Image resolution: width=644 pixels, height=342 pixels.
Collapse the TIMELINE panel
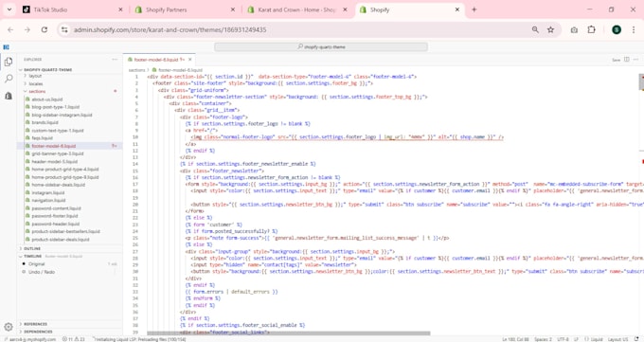point(32,256)
